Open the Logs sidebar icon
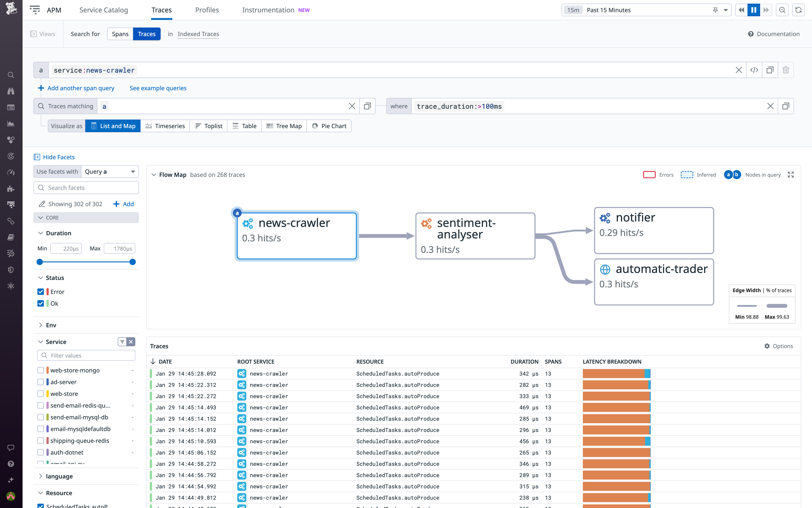The width and height of the screenshot is (812, 508). [x=11, y=108]
